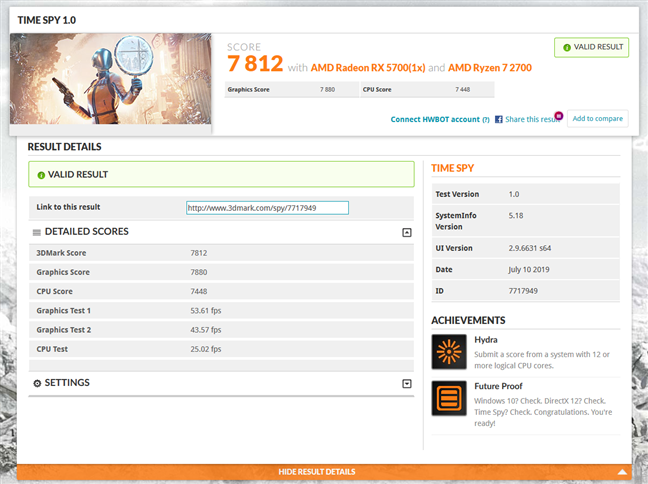
Task: Click HIDE RESULT DETAILS text
Action: [x=317, y=472]
